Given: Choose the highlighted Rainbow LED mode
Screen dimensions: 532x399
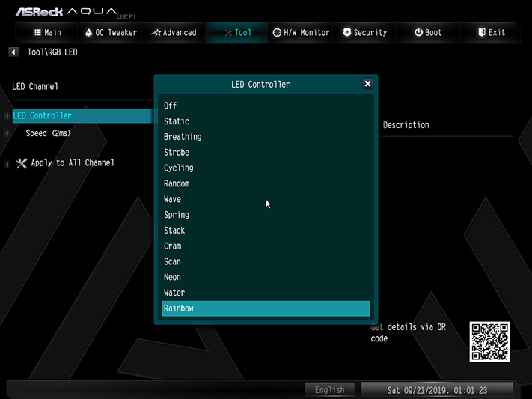Looking at the screenshot, I should pos(266,308).
